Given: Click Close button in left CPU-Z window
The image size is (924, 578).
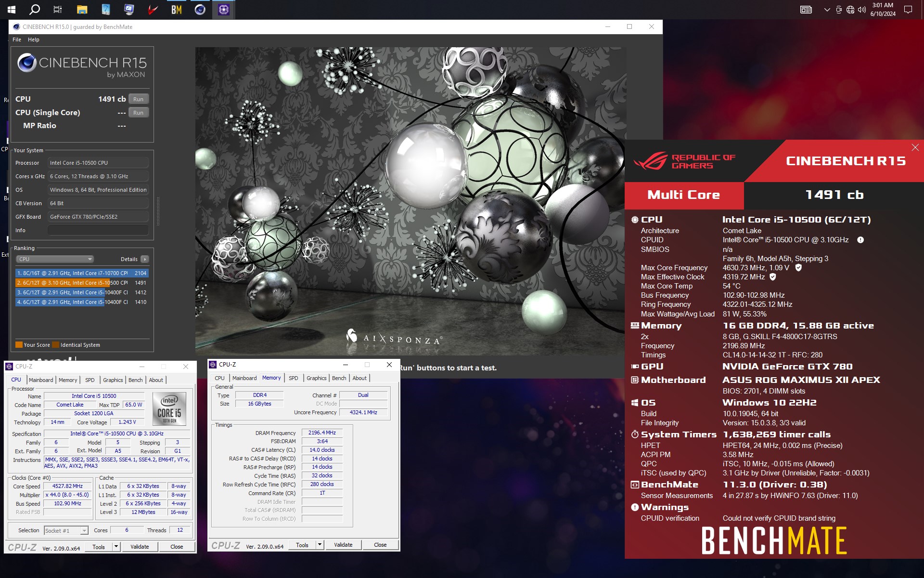Looking at the screenshot, I should 177,547.
